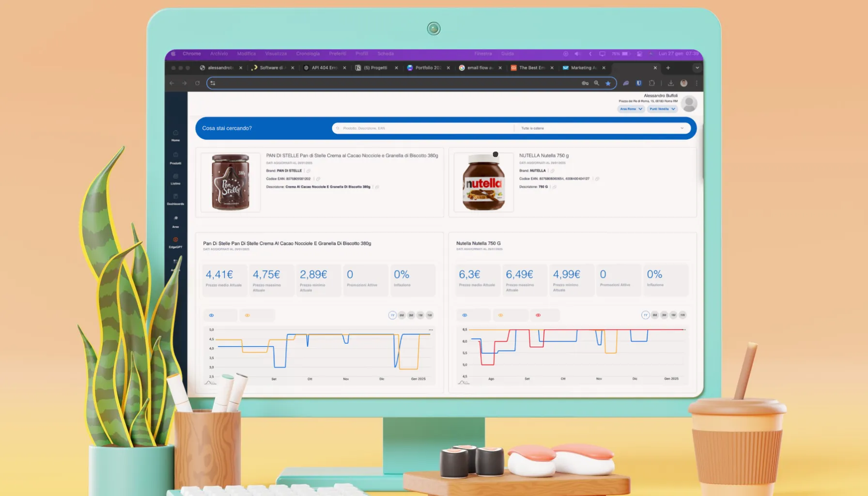Toggle blue eye series in Pan di Stelle chart
868x496 pixels.
click(211, 315)
